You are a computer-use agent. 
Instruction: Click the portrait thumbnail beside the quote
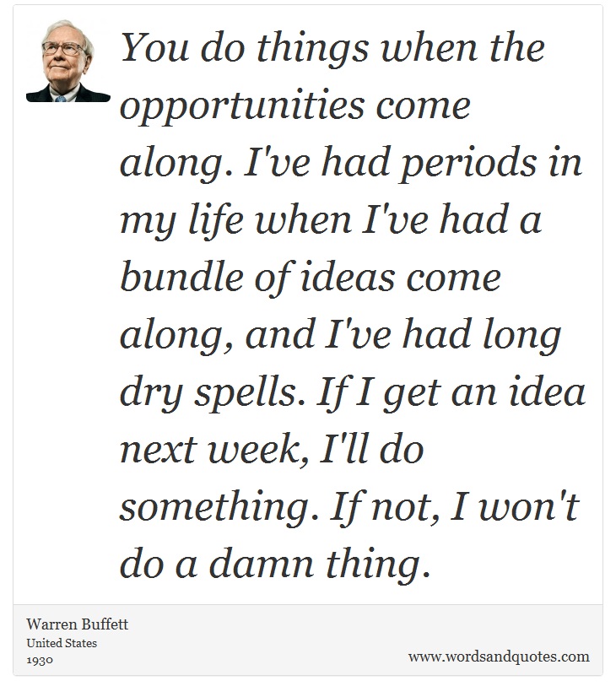tap(68, 61)
